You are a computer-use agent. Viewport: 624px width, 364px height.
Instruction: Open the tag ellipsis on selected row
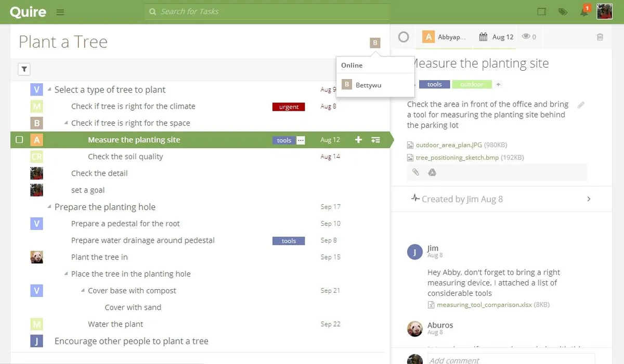click(x=301, y=140)
